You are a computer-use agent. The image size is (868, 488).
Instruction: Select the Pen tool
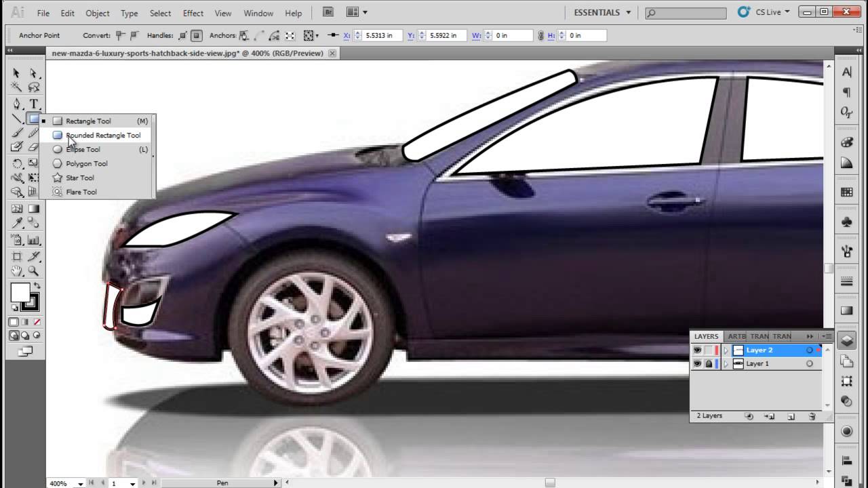[x=17, y=104]
